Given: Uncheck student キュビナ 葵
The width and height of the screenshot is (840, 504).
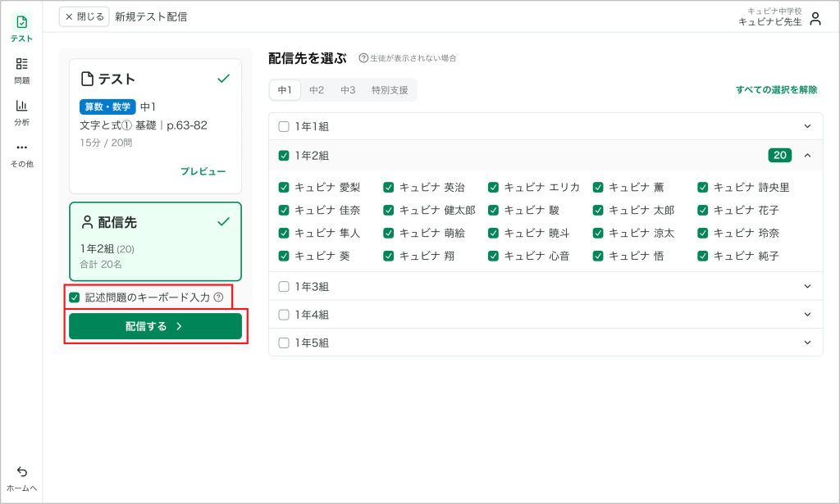Looking at the screenshot, I should [284, 257].
